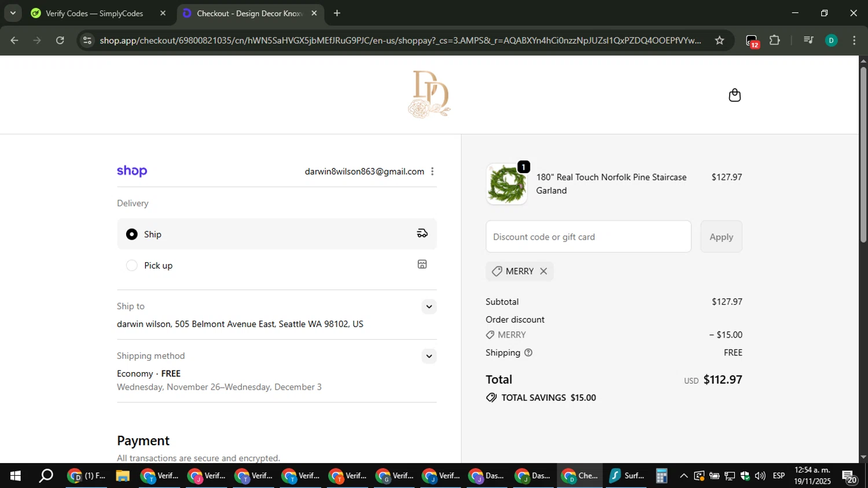Screen dimensions: 868x488
Task: Open the browser Extensions puzzle icon
Action: (x=775, y=40)
